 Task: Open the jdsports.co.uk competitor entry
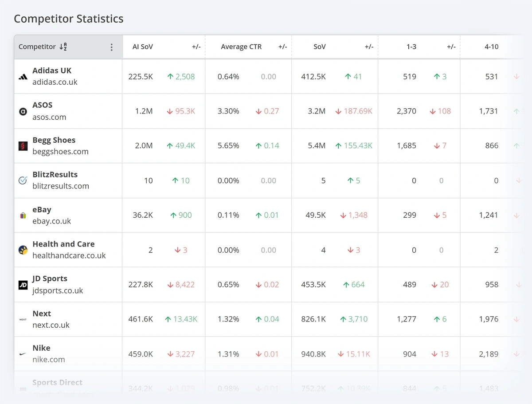pos(58,290)
